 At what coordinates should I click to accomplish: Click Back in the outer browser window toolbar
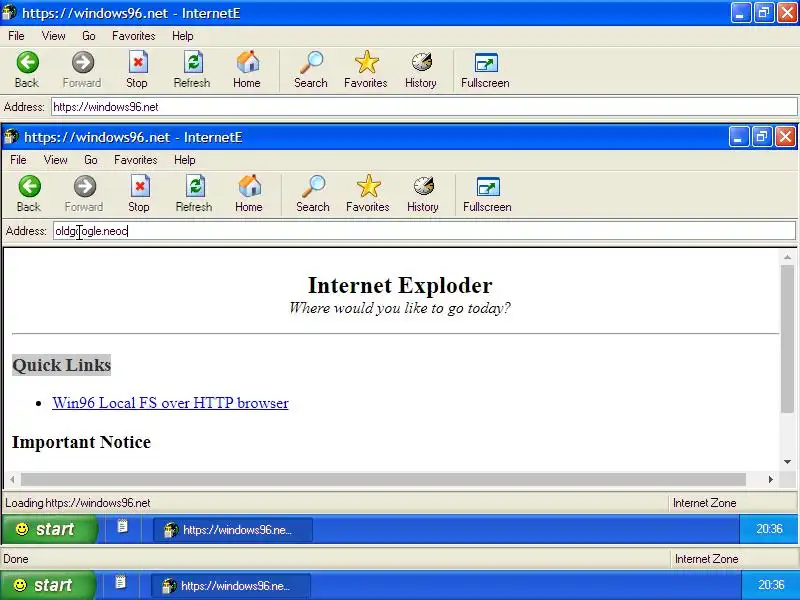click(x=27, y=70)
